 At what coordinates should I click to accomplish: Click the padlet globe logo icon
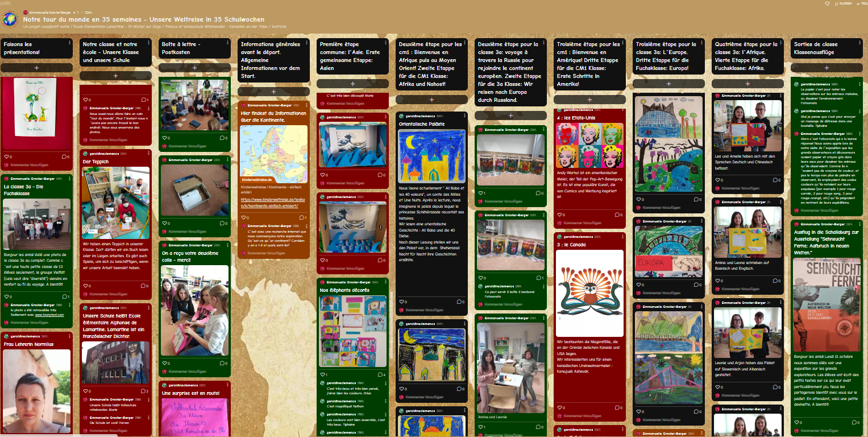(x=10, y=19)
